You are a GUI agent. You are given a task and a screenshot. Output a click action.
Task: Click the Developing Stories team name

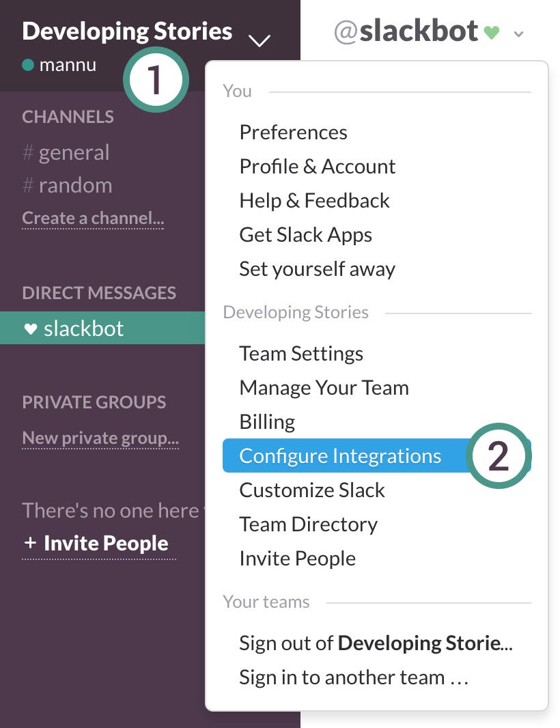click(x=127, y=31)
